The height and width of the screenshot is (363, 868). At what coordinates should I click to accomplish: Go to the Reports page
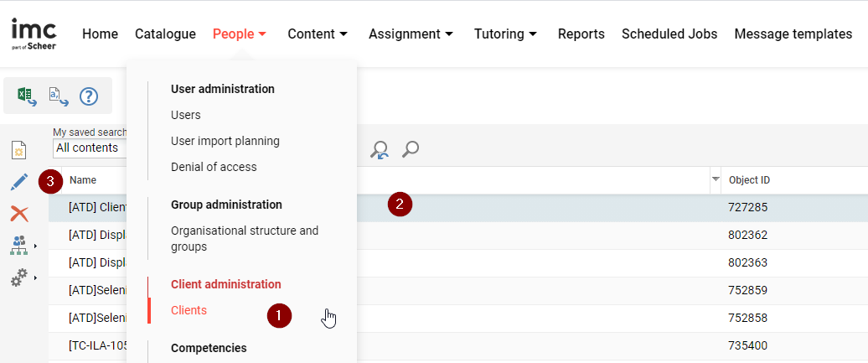tap(581, 34)
